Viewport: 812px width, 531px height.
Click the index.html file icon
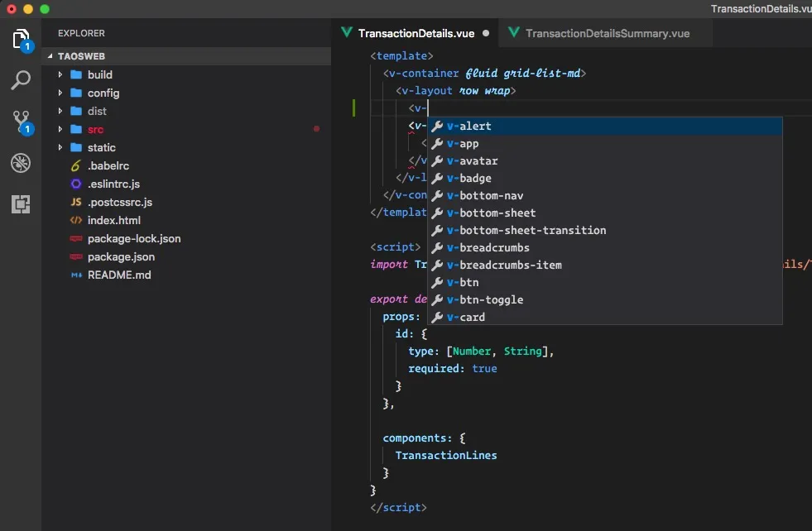76,220
